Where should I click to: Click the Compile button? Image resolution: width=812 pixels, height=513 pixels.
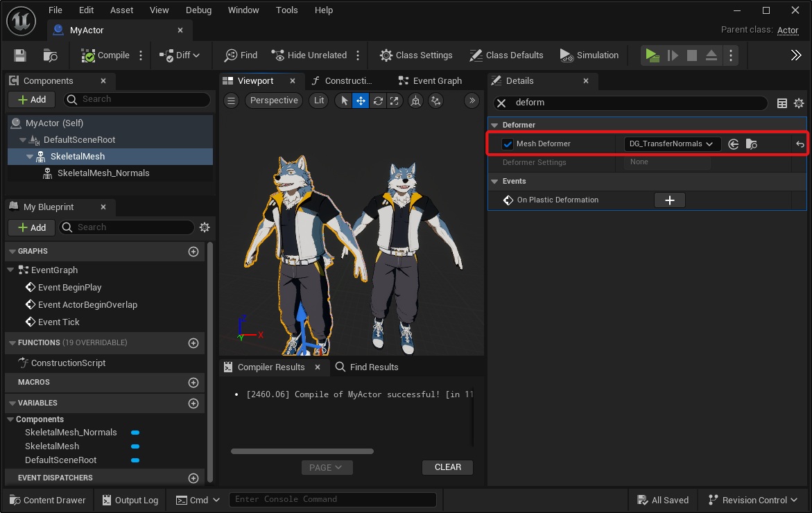tap(105, 55)
